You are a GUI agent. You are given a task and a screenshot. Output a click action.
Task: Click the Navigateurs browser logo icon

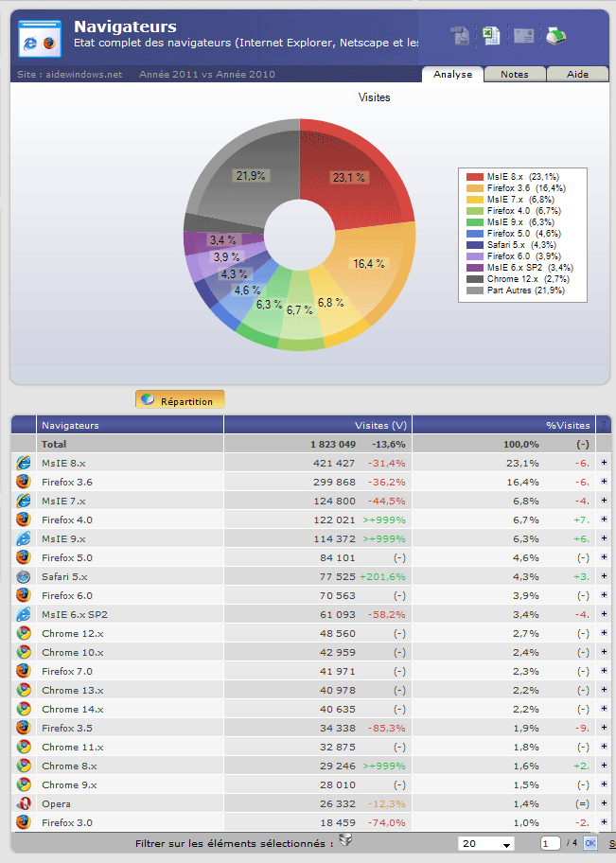tap(40, 39)
